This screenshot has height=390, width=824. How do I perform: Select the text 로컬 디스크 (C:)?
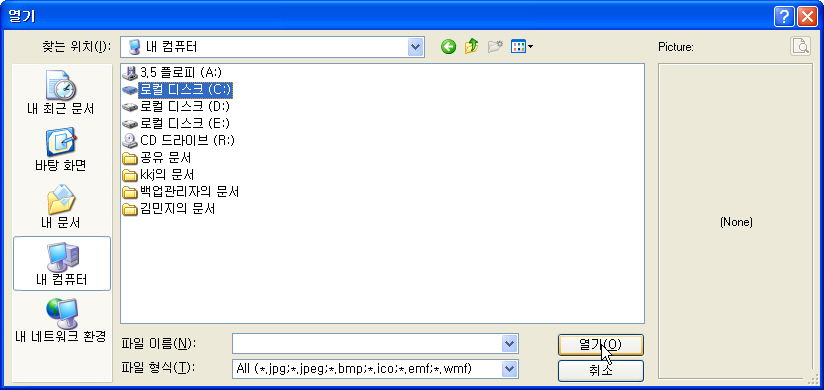(186, 90)
